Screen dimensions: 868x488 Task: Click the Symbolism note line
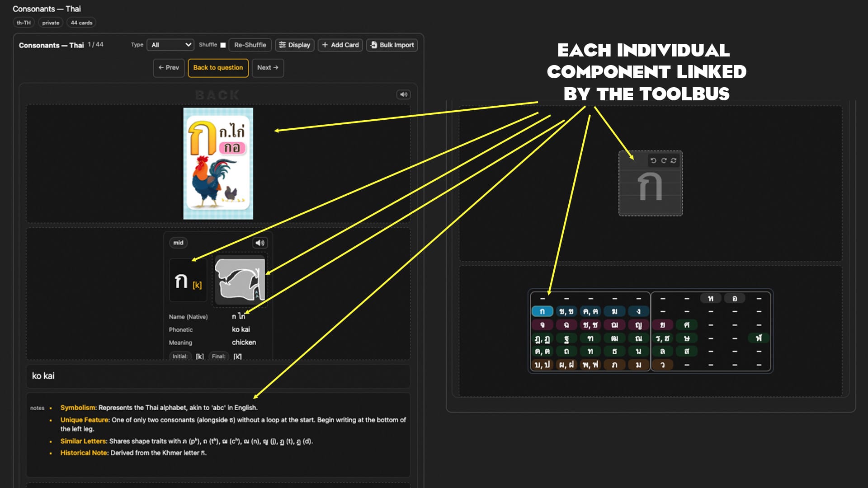(x=159, y=408)
